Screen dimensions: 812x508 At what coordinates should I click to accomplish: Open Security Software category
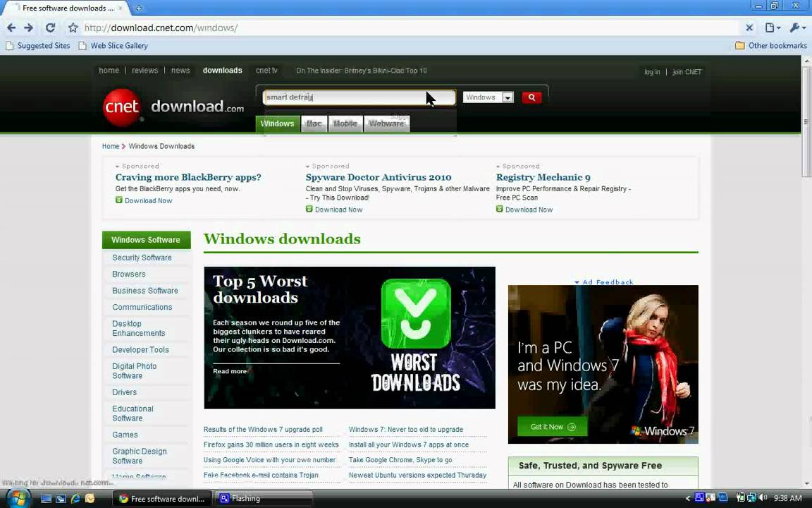tap(142, 258)
